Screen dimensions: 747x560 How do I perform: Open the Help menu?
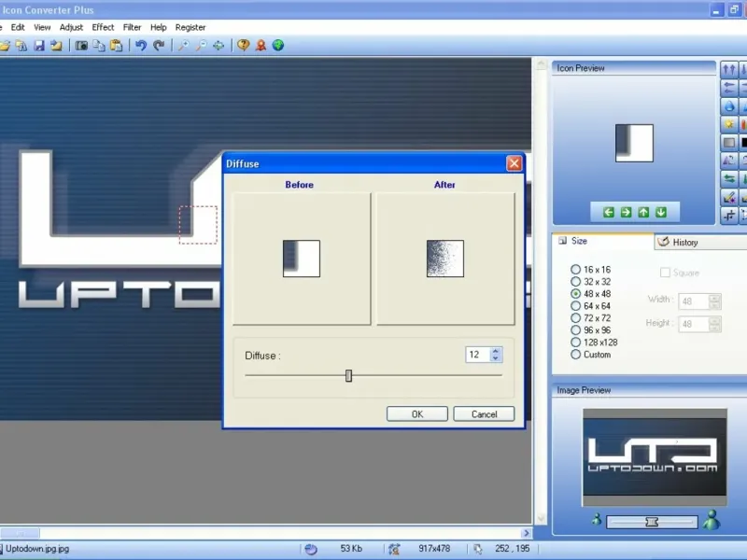coord(158,28)
